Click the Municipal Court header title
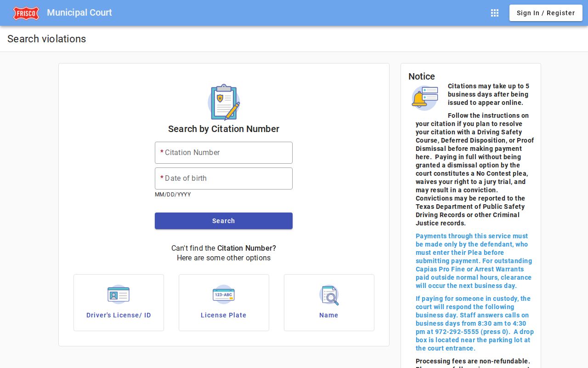The image size is (588, 368). coord(79,13)
